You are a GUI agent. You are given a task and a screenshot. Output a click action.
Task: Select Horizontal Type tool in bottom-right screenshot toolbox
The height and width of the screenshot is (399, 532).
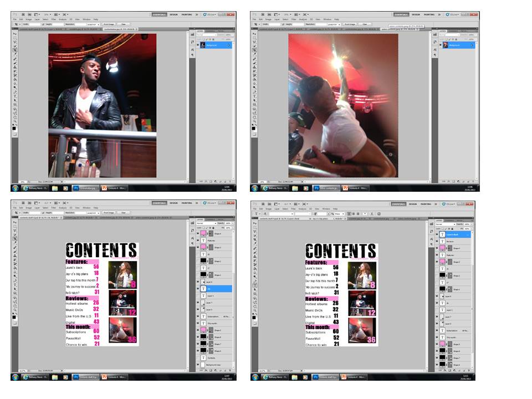255,285
